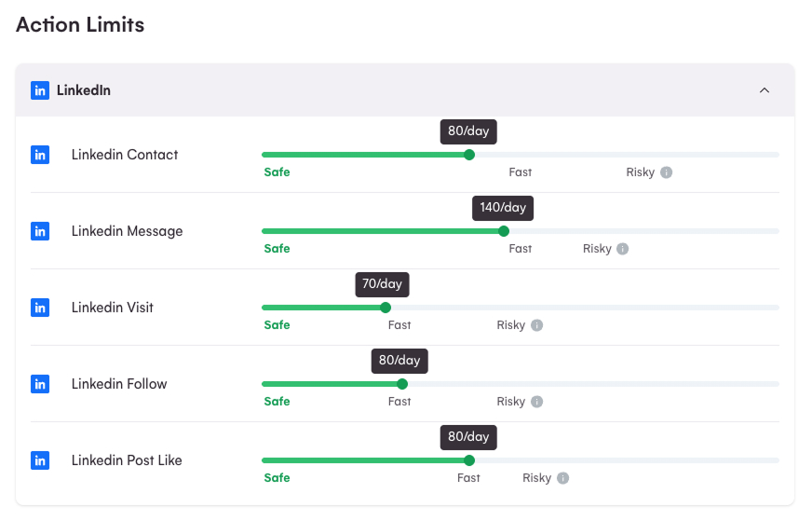Collapse the LinkedIn section with chevron

click(x=765, y=90)
